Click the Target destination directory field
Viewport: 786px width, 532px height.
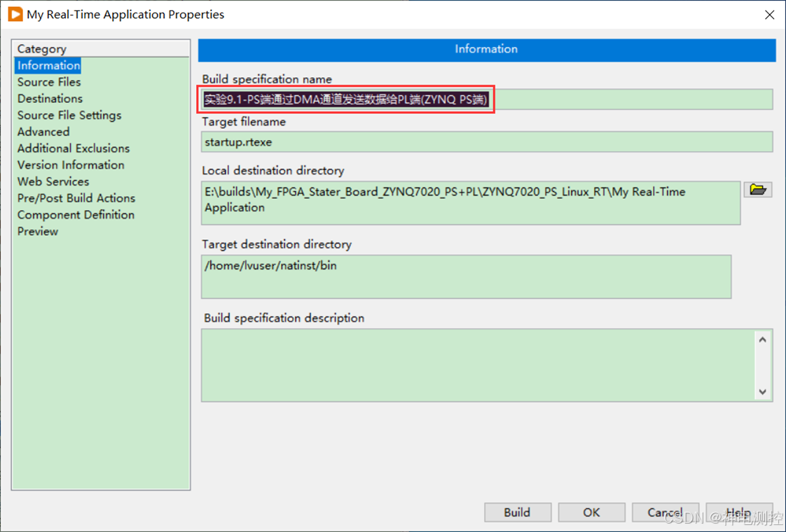point(466,276)
